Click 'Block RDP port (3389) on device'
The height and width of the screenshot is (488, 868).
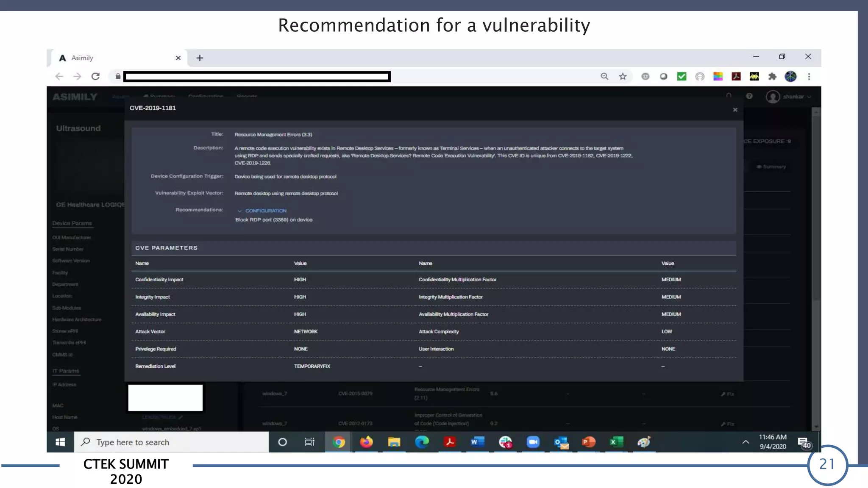pos(274,220)
